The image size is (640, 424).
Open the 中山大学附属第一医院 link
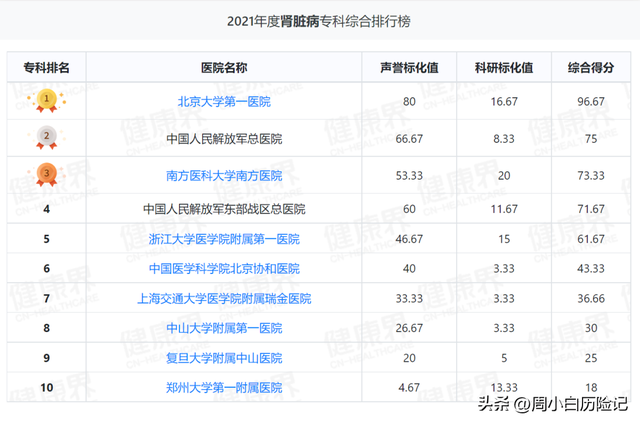pos(224,328)
